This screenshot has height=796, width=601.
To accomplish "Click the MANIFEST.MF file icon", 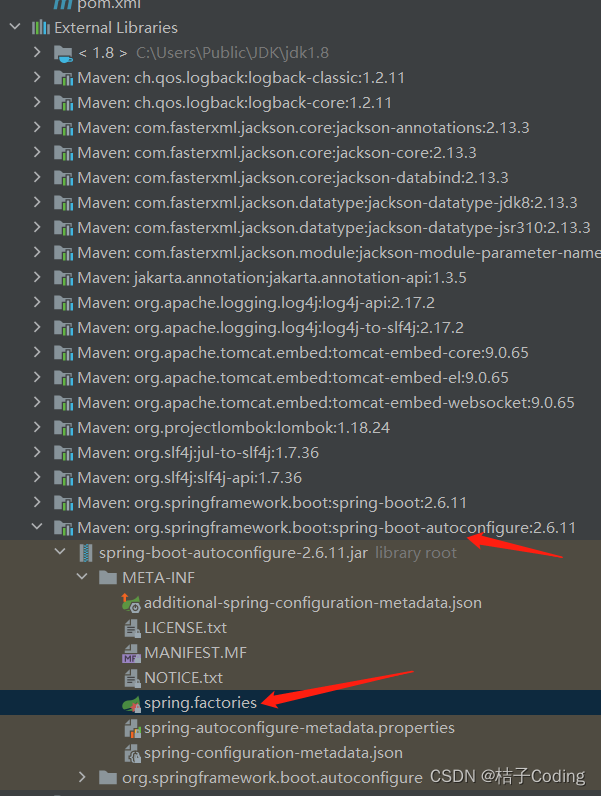I will pyautogui.click(x=131, y=653).
